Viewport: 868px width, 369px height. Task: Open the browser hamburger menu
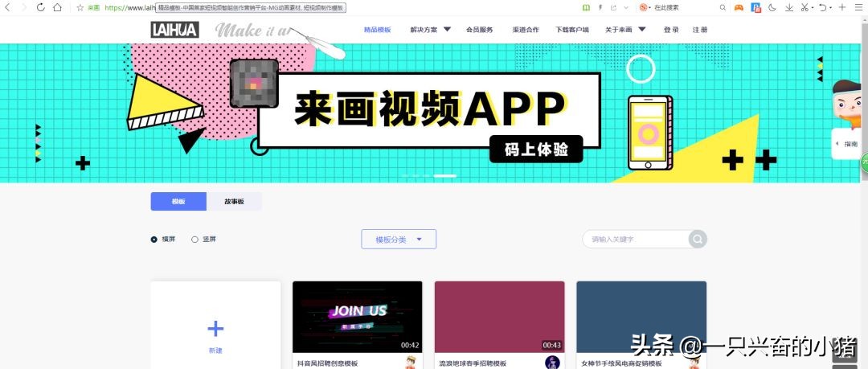pyautogui.click(x=860, y=7)
